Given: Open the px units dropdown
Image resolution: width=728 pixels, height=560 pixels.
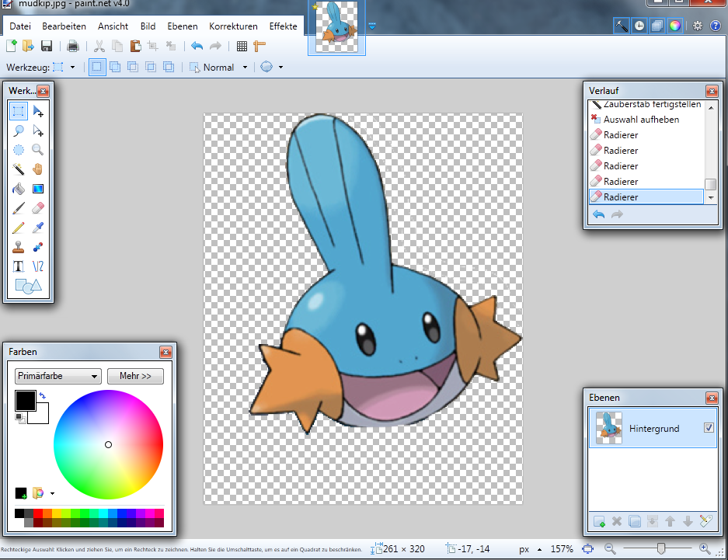Looking at the screenshot, I should [539, 549].
